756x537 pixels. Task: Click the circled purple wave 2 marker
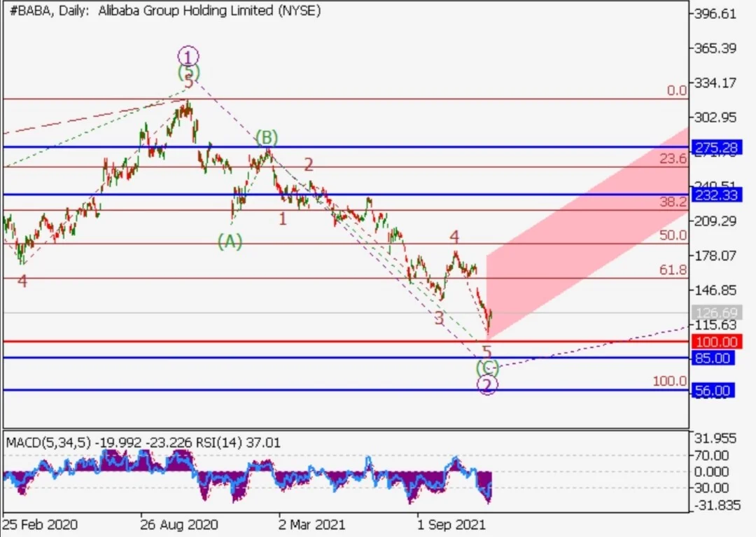click(487, 385)
